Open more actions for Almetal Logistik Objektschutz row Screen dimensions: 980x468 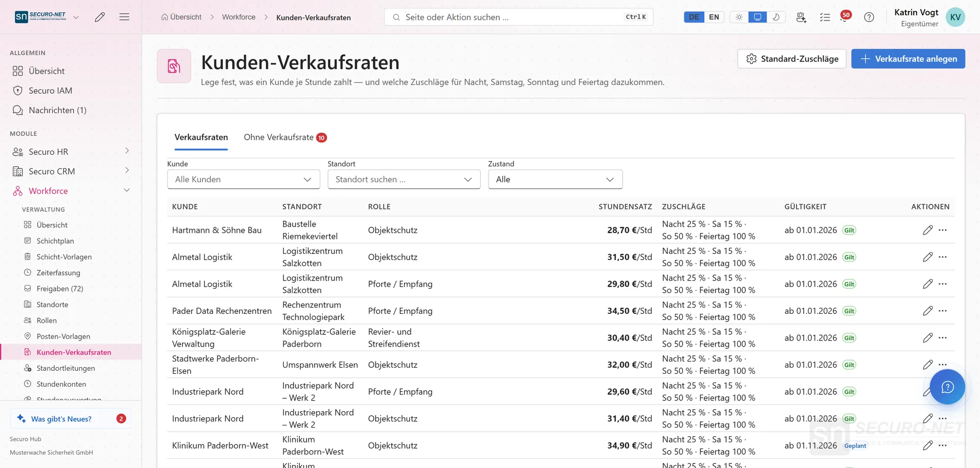943,257
